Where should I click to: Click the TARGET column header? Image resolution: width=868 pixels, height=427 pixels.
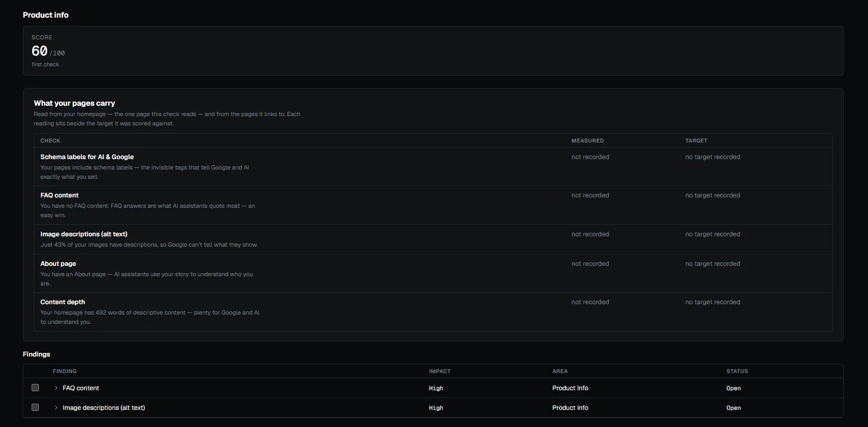696,140
